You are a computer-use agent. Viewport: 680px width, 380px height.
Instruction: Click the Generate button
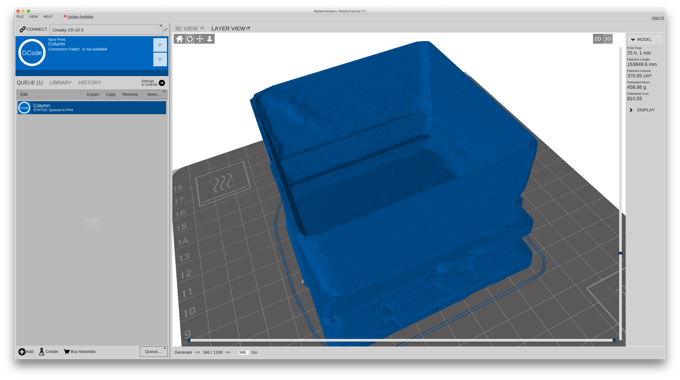coord(183,352)
